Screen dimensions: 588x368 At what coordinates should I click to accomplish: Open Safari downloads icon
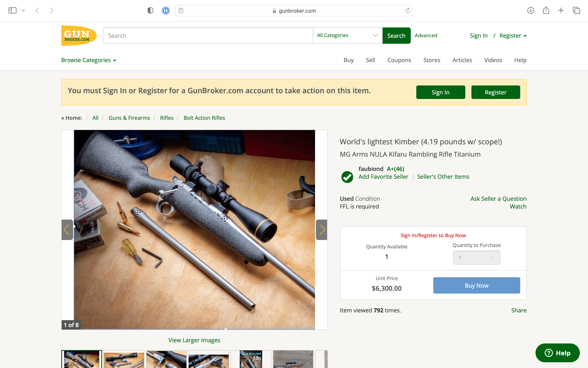pos(531,10)
